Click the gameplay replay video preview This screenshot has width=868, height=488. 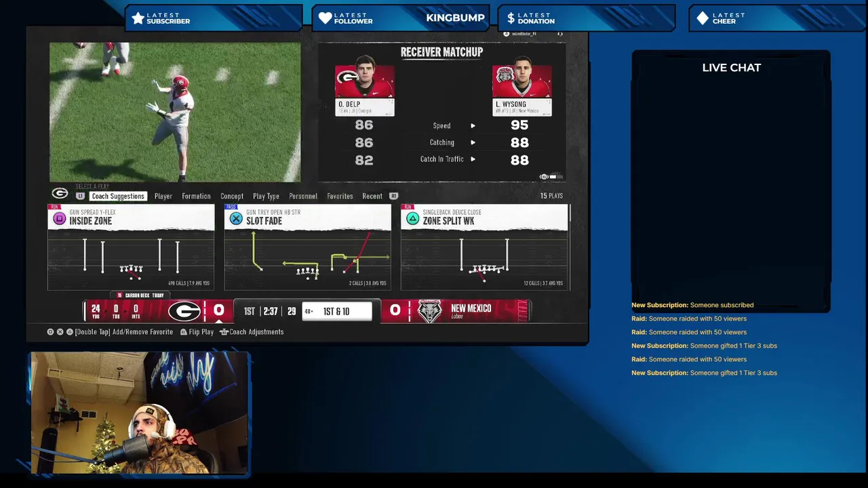(x=175, y=113)
